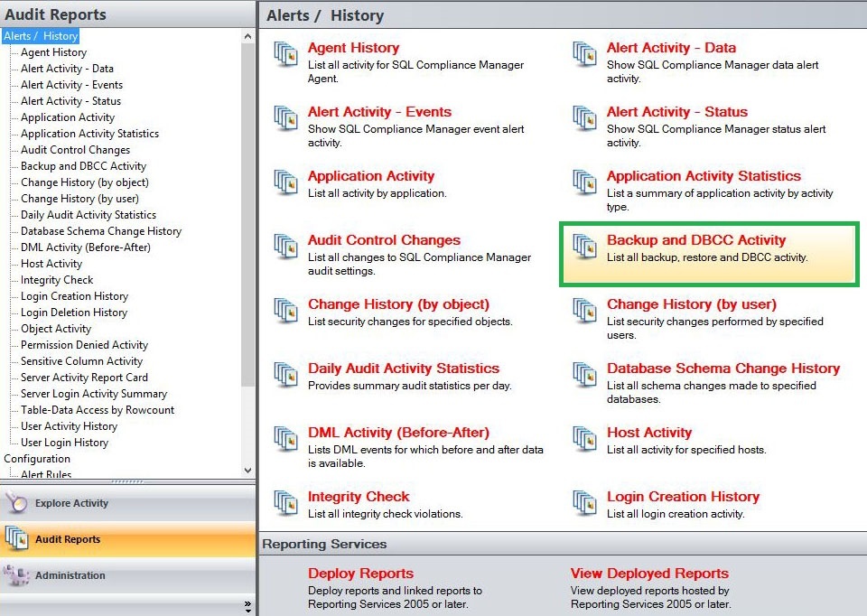Click the DML Activity (Before-After) icon

pos(286,439)
